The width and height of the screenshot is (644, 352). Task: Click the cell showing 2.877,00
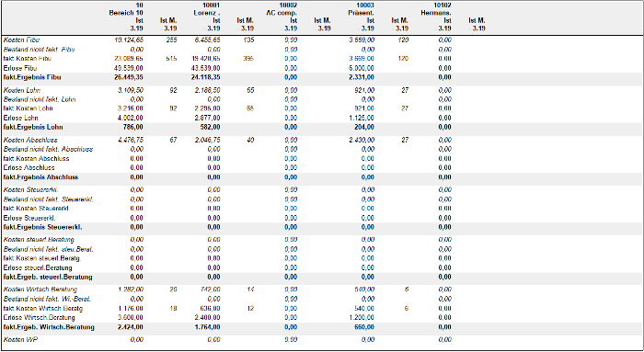pos(208,118)
